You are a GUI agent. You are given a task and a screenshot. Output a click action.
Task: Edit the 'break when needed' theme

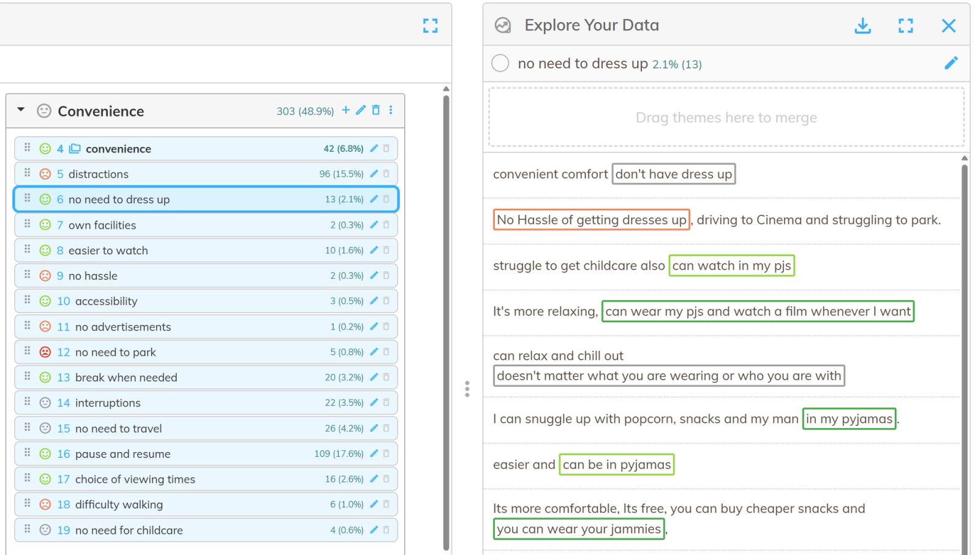[374, 377]
